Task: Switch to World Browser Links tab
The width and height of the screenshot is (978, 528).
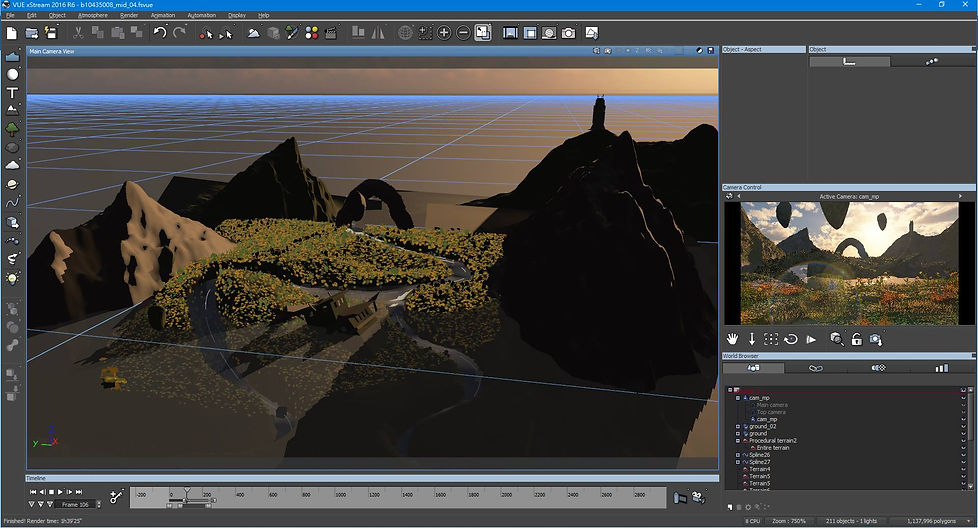Action: coord(816,368)
